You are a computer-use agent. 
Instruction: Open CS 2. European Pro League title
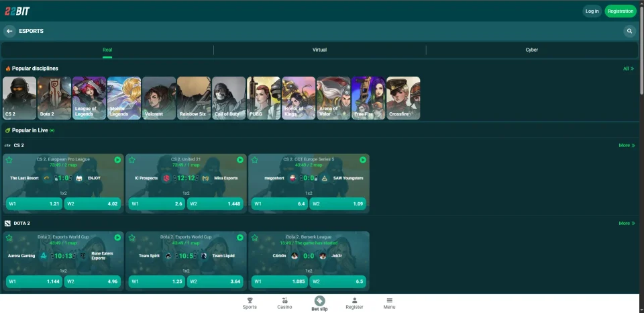pos(63,159)
